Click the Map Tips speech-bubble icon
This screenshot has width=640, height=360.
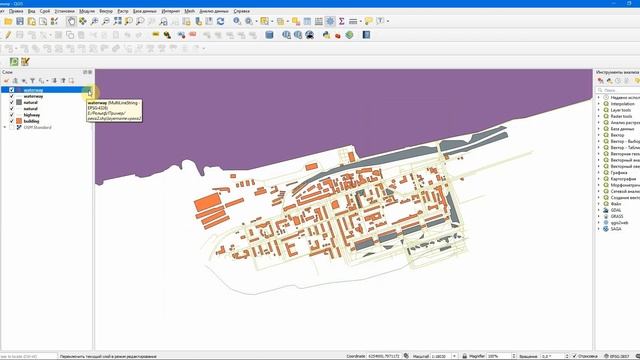(368, 21)
